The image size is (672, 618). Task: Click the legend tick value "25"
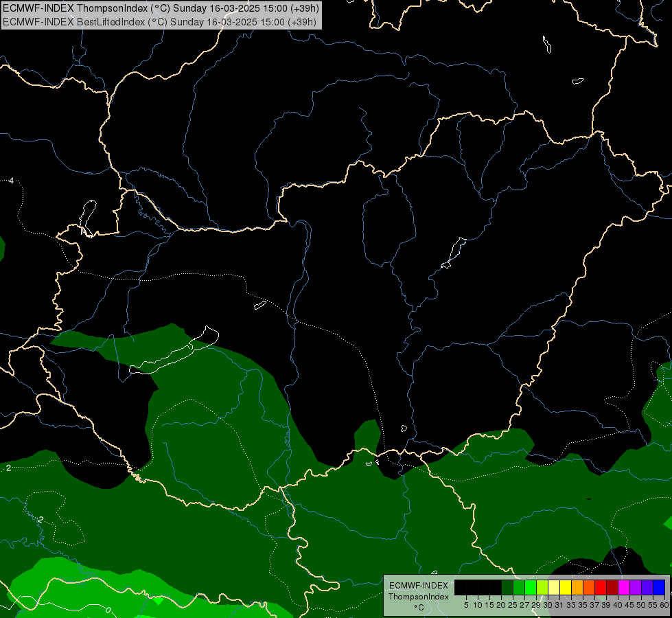point(513,605)
